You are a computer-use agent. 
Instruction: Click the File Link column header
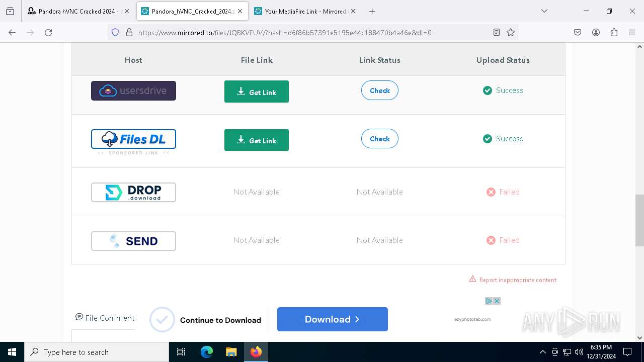(257, 60)
